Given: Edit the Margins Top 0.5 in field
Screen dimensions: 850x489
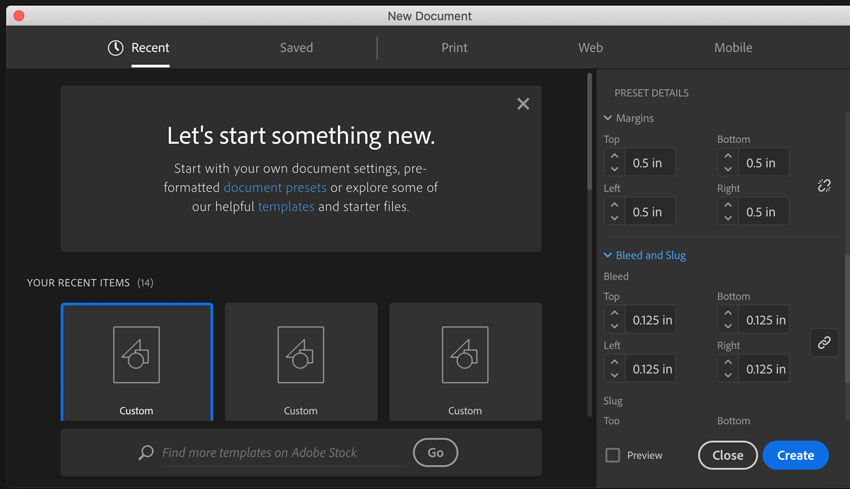Looking at the screenshot, I should (650, 163).
